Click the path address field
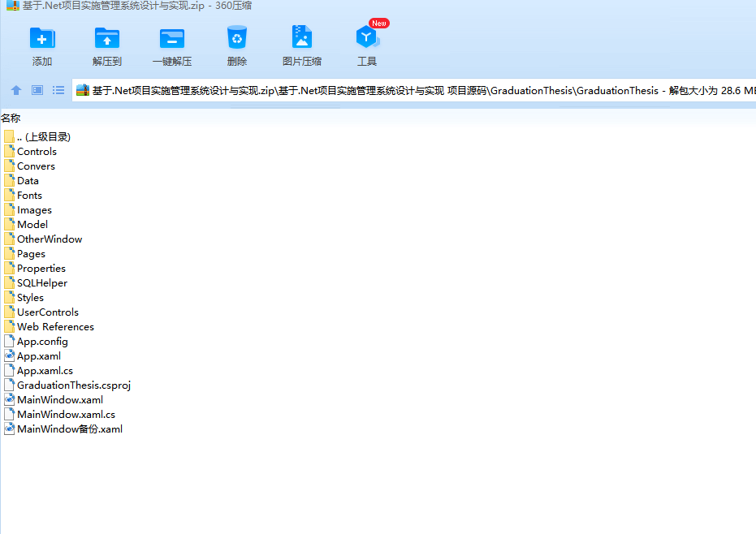756x534 pixels. coord(413,90)
